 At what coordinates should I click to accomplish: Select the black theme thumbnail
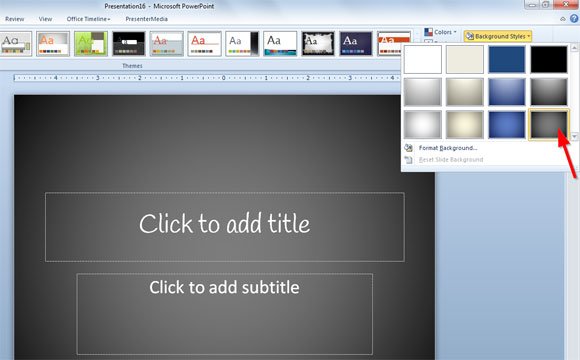pos(129,44)
